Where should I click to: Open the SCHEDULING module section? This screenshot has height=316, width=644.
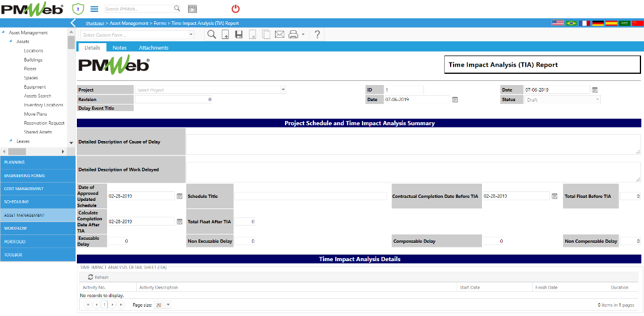38,201
